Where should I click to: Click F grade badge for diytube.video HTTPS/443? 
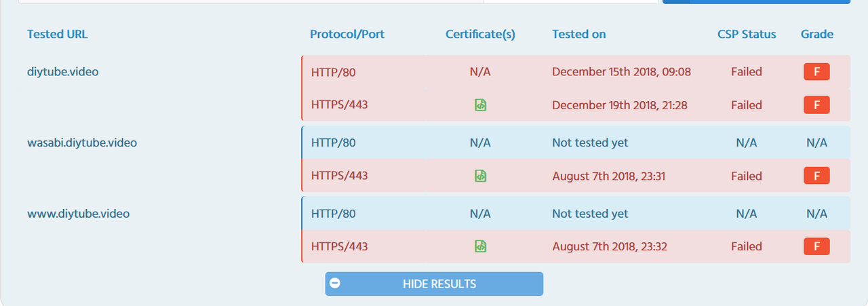click(x=816, y=105)
